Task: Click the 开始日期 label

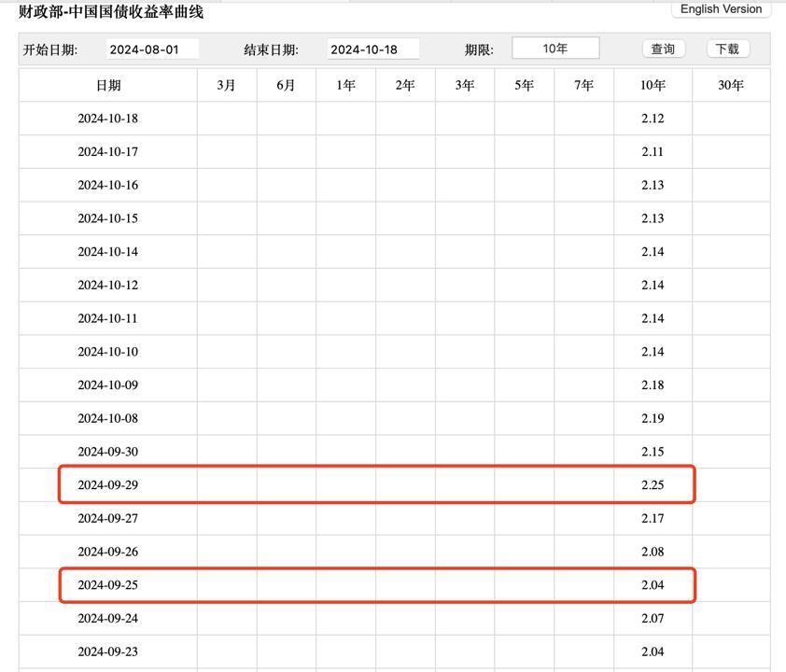Action: pos(50,49)
